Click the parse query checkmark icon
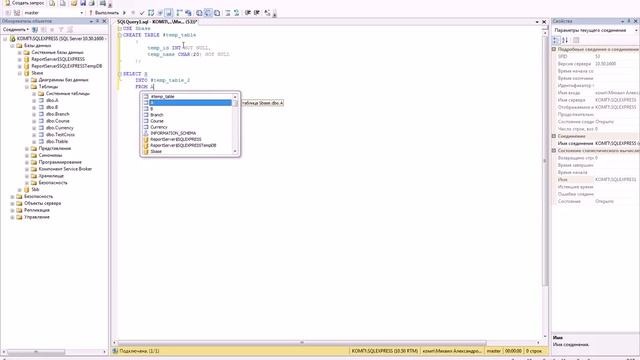640x360 pixels. coord(142,13)
